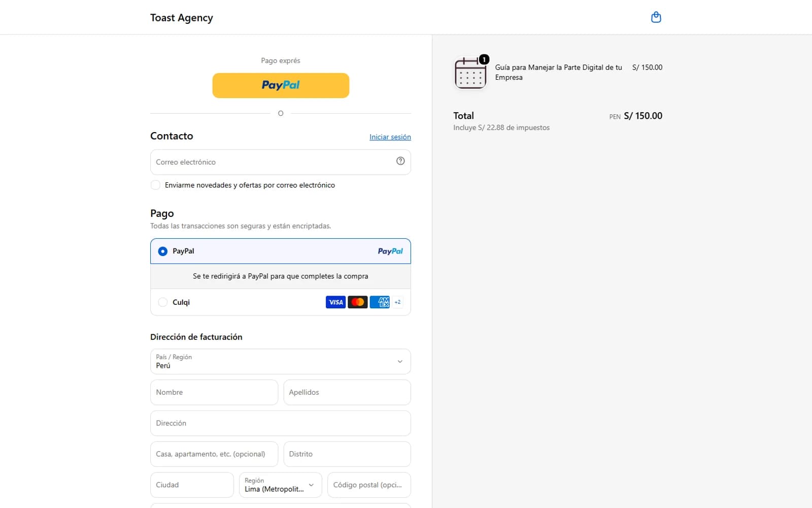Open the shopping bag cart icon
The width and height of the screenshot is (812, 508).
pyautogui.click(x=656, y=17)
